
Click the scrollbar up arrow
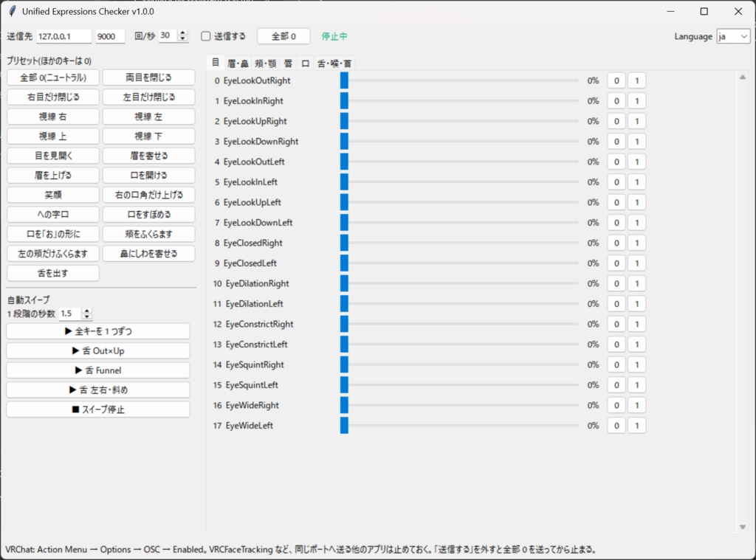tap(743, 77)
